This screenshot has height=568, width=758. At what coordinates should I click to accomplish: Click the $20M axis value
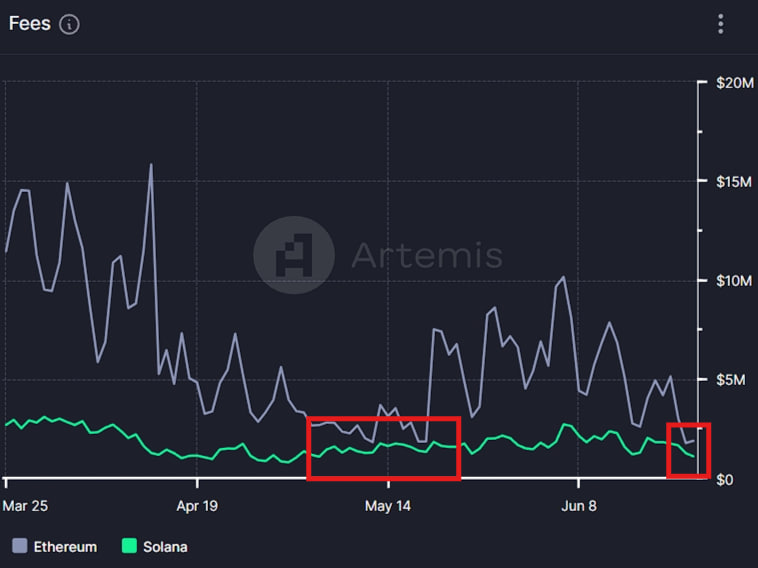[x=735, y=83]
